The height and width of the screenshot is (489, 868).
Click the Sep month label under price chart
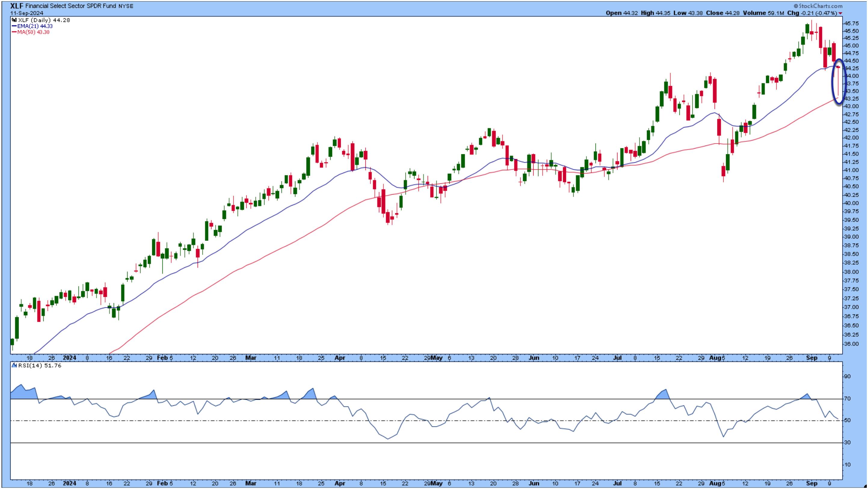pos(812,358)
